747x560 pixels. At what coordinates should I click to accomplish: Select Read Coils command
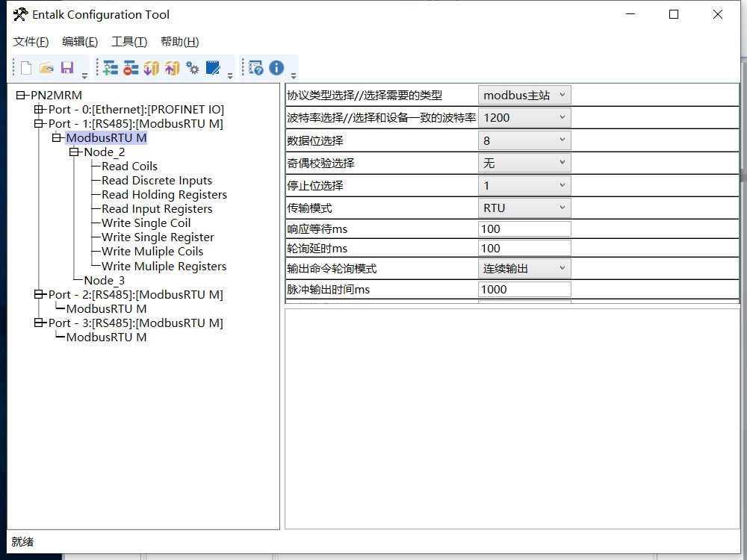(129, 167)
